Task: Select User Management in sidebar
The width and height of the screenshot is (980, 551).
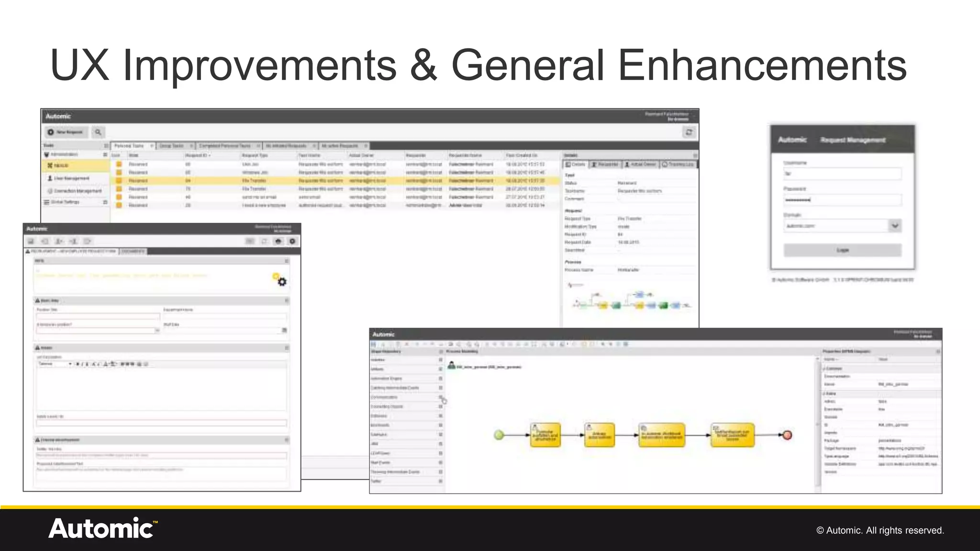Action: point(71,178)
